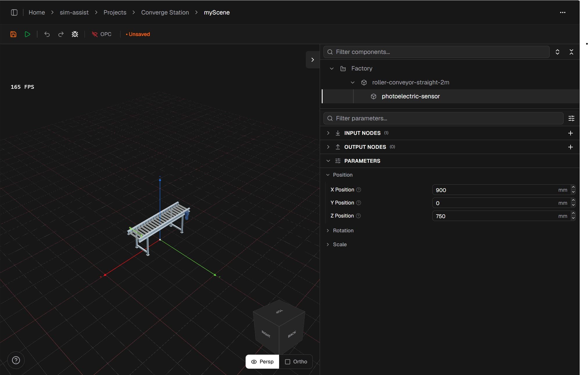The image size is (588, 375).
Task: Run the simulation with the play icon
Action: 27,34
